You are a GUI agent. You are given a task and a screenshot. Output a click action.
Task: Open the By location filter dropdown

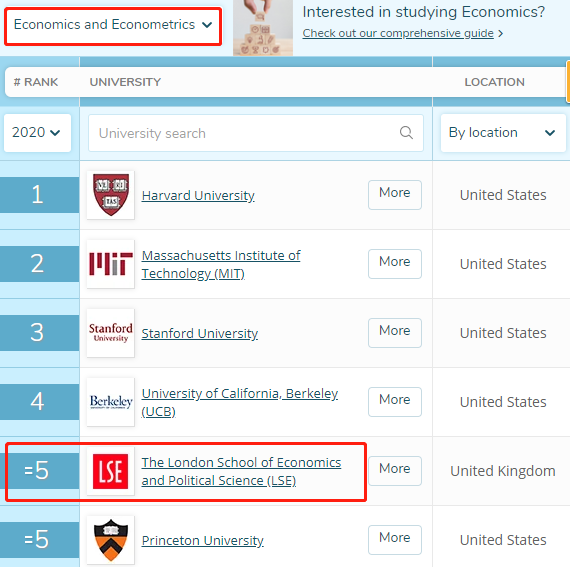click(x=503, y=133)
